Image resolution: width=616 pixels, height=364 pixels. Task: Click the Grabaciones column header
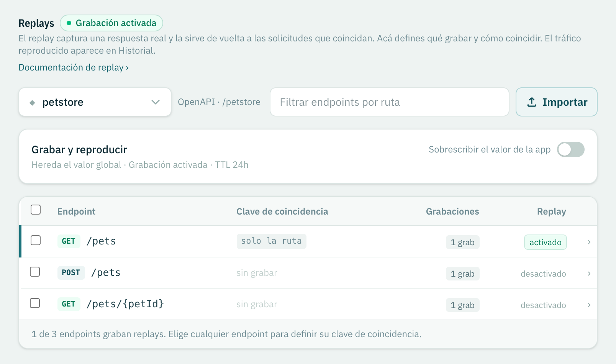(x=452, y=212)
